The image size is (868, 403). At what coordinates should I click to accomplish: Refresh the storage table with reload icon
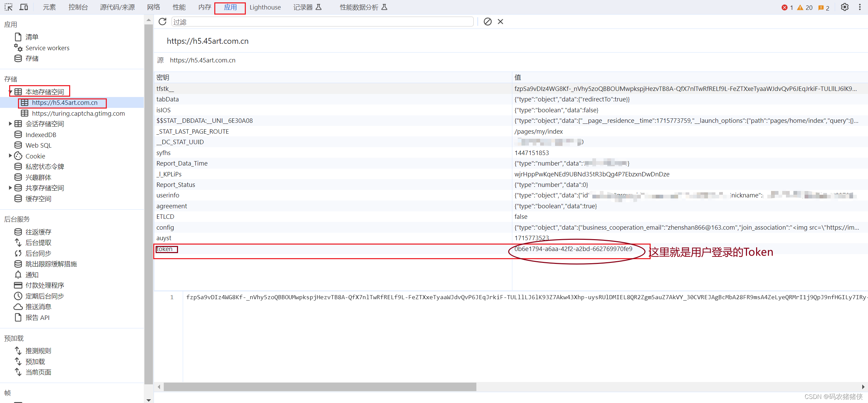click(x=162, y=22)
